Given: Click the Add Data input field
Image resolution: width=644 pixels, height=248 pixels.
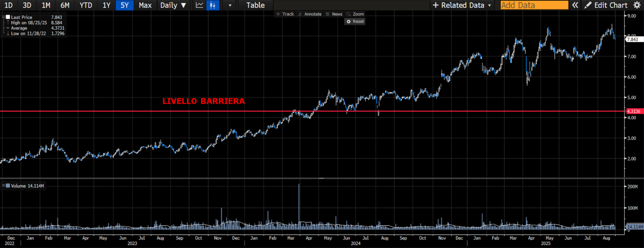Looking at the screenshot, I should click(534, 5).
